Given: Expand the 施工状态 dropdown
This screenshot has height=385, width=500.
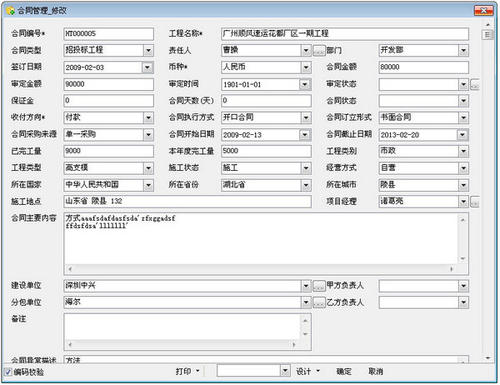Looking at the screenshot, I should pyautogui.click(x=306, y=168).
